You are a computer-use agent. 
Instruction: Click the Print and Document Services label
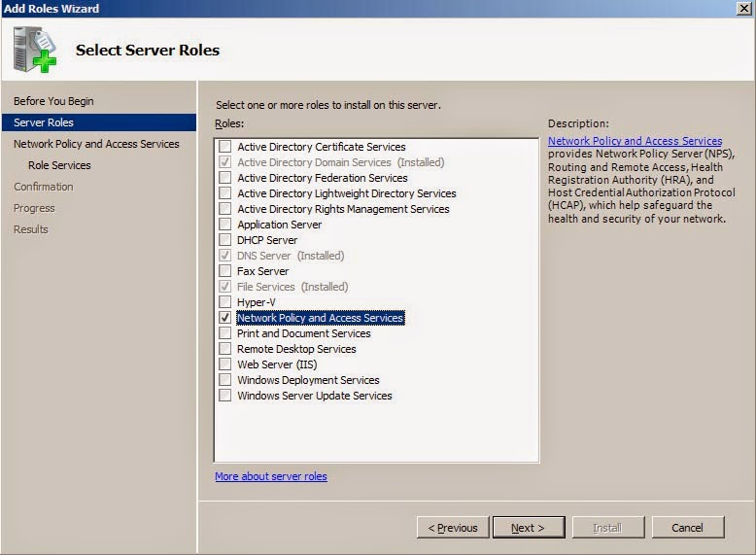click(x=304, y=333)
